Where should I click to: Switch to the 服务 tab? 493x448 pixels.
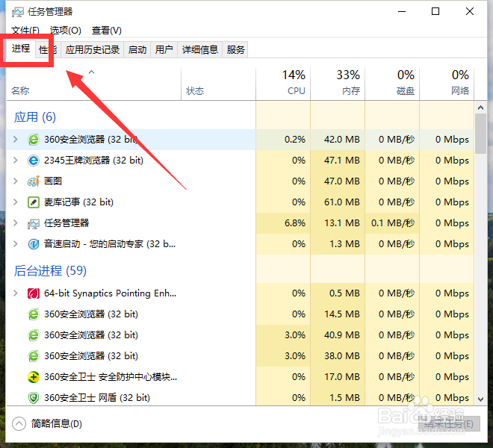(x=235, y=50)
